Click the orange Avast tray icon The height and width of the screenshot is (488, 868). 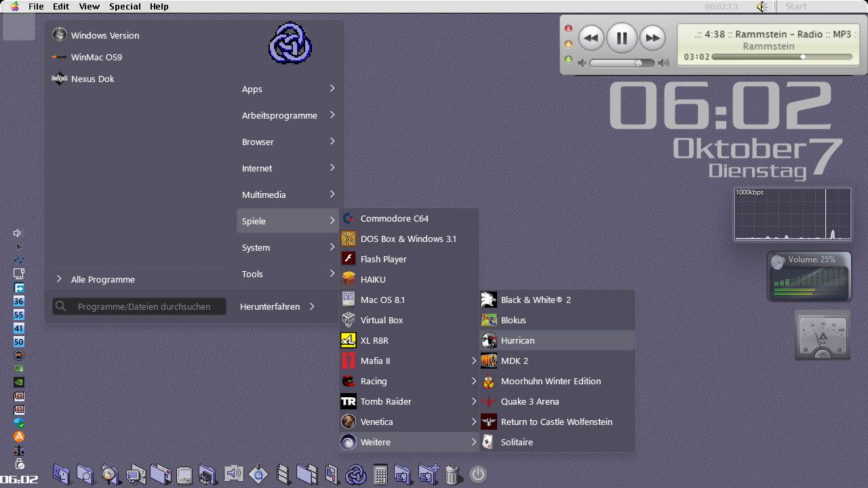point(19,436)
